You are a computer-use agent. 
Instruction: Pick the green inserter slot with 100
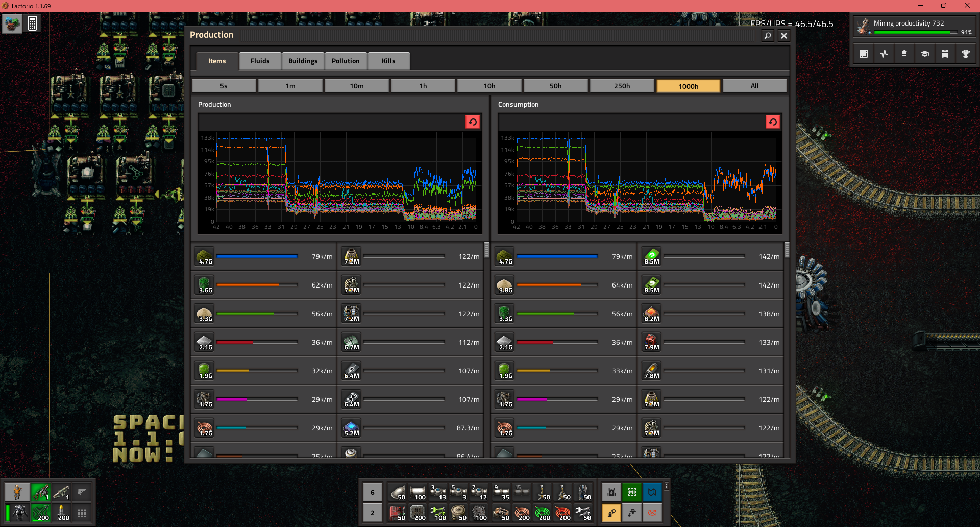click(438, 513)
